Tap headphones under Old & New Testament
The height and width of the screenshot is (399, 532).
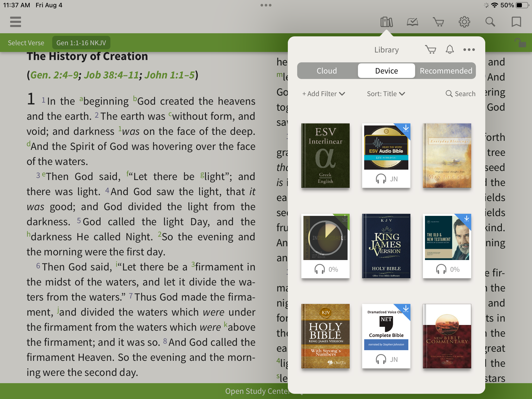[441, 269]
